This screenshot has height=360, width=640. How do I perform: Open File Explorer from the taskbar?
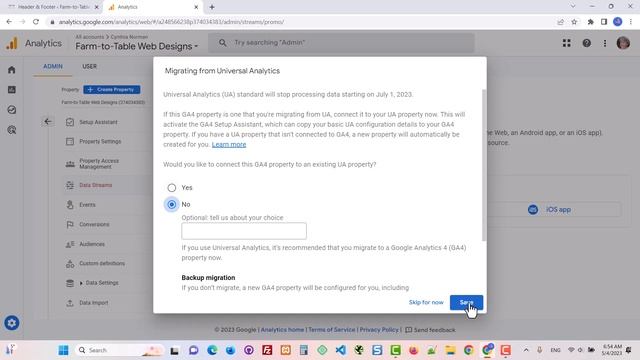[451, 350]
